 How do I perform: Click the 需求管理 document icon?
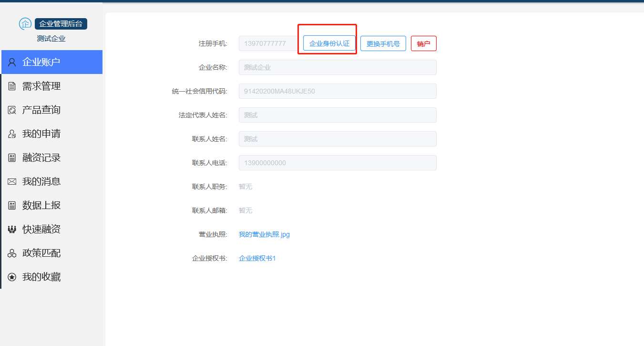[12, 86]
